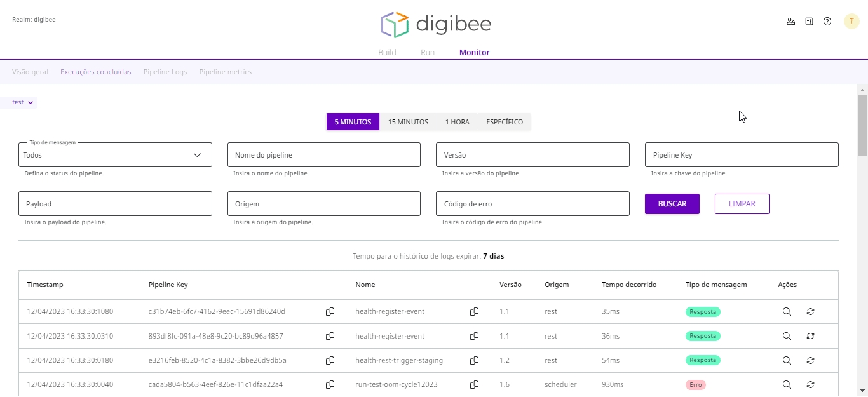Go to the Build tab
868x397 pixels.
pyautogui.click(x=387, y=53)
